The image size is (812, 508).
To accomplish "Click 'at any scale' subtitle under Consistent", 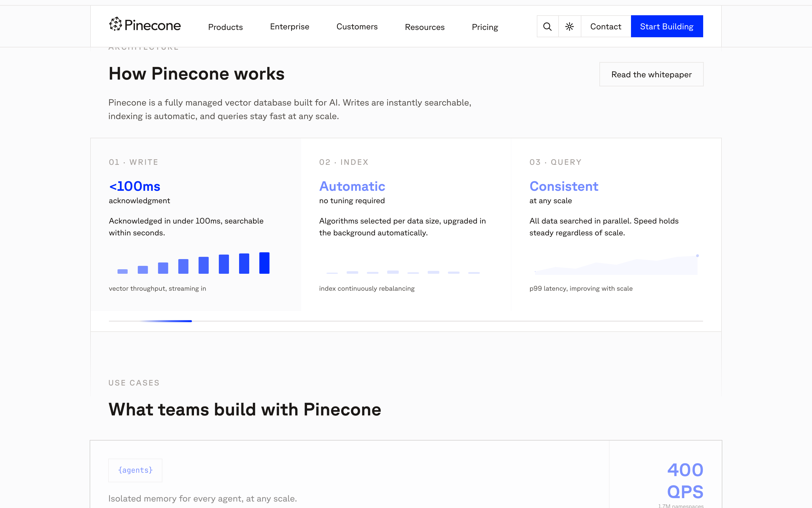I will coord(551,201).
